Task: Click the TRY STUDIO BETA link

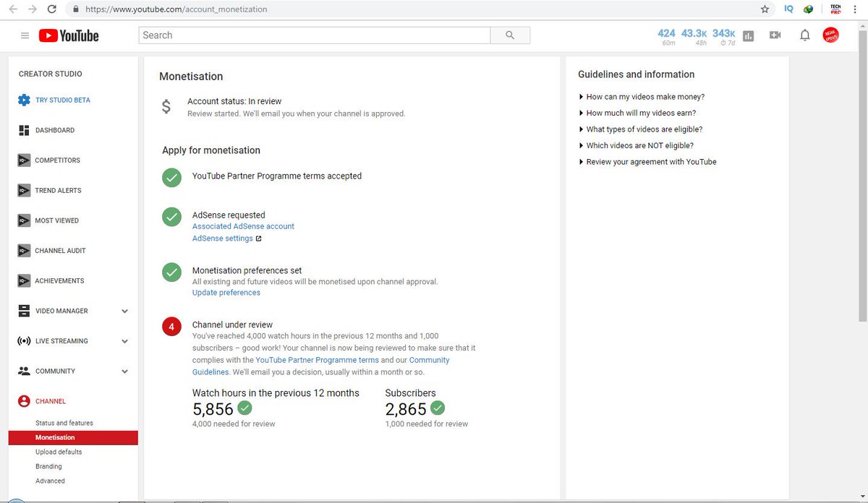Action: tap(63, 100)
